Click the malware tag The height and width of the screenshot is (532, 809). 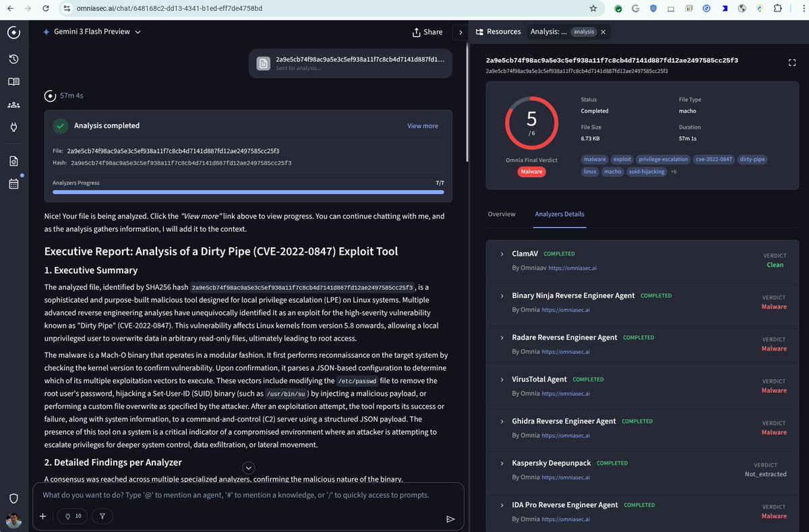pyautogui.click(x=595, y=159)
